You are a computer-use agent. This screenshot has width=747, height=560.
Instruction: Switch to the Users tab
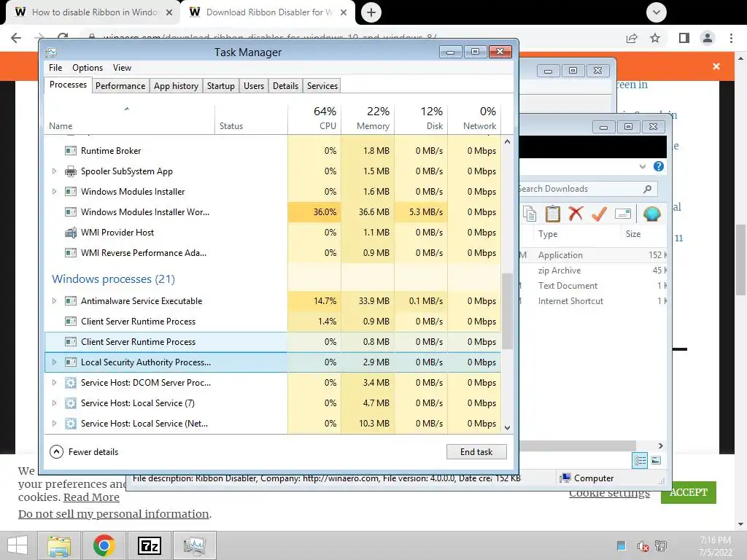[253, 86]
